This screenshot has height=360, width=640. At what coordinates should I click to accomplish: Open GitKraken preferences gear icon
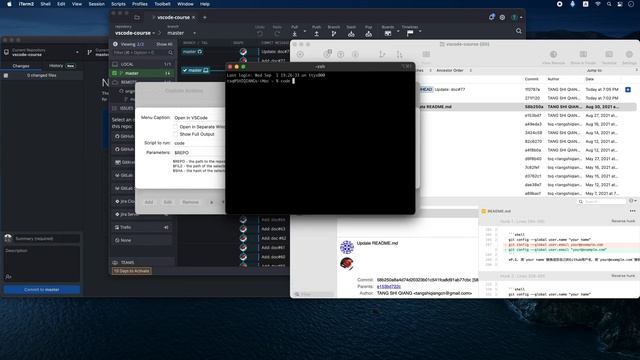[x=502, y=18]
